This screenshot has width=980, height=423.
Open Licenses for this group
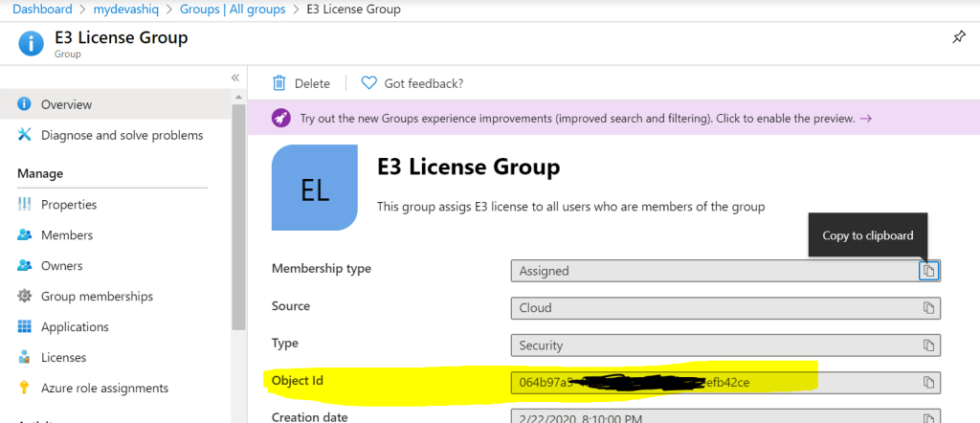(63, 357)
